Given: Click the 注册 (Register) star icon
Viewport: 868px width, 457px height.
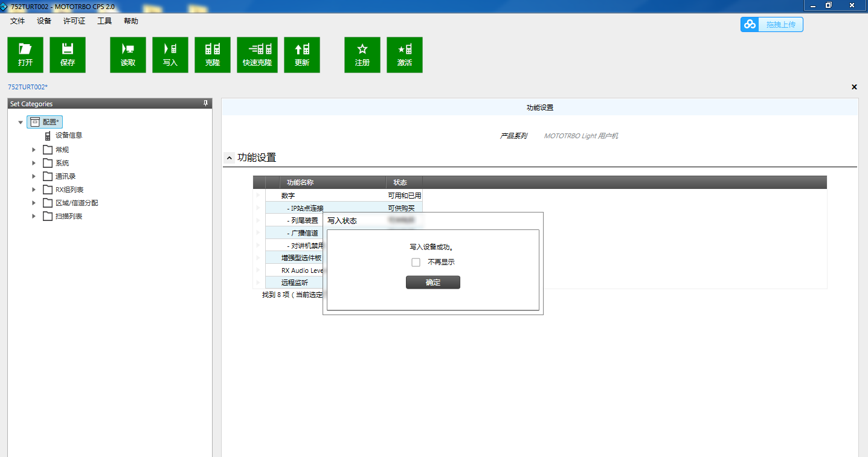Looking at the screenshot, I should tap(362, 50).
